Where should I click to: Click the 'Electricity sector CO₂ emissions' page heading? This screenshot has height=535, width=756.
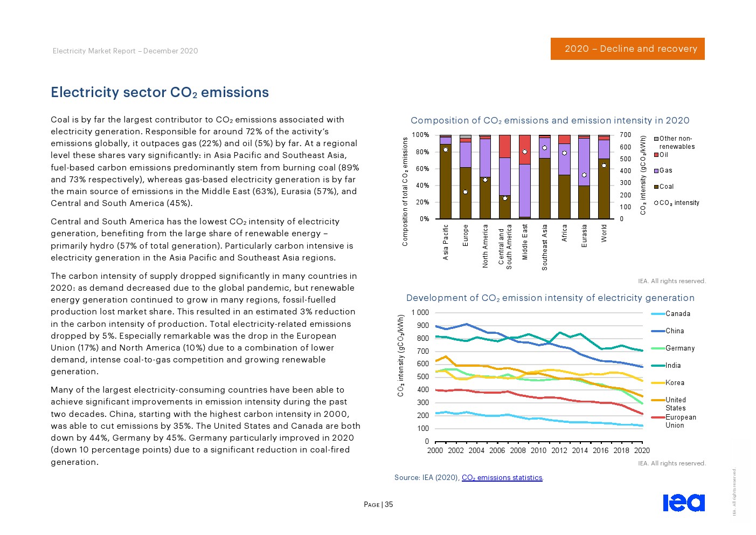159,92
